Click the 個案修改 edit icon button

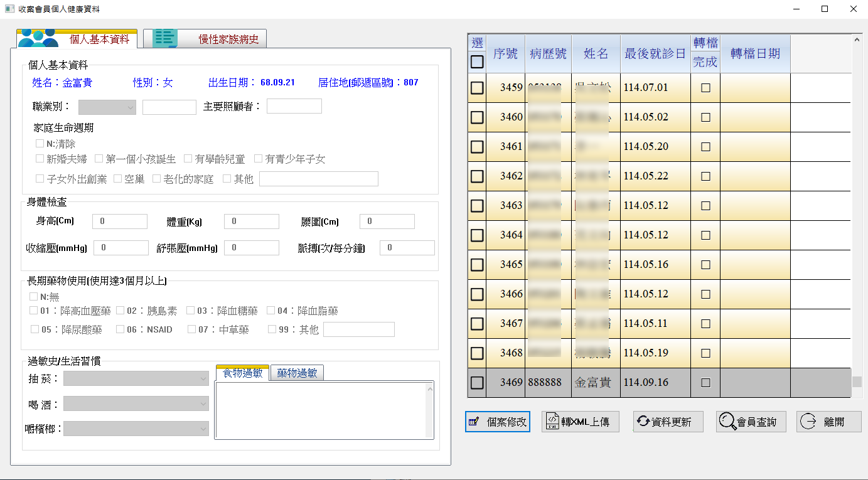474,422
